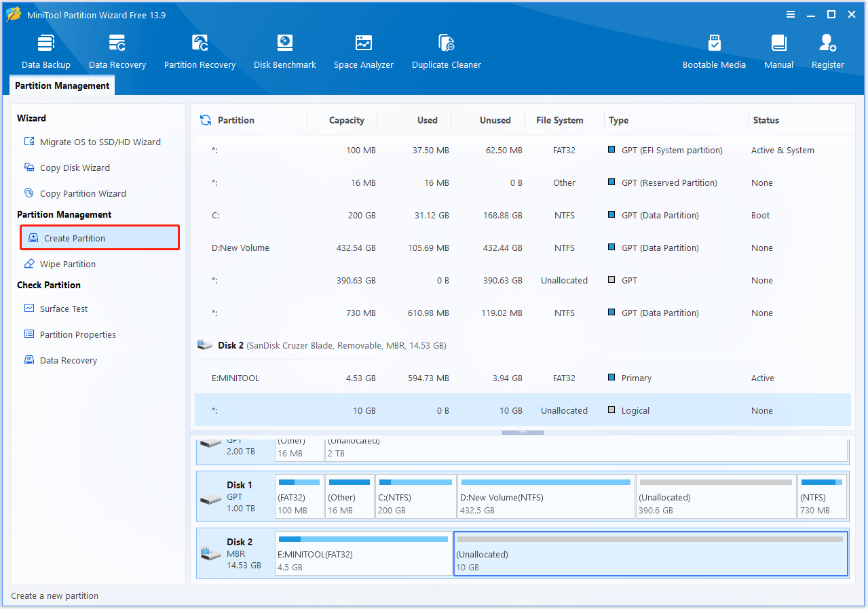Open Copy Disk Wizard
This screenshot has width=868, height=609.
pos(67,168)
